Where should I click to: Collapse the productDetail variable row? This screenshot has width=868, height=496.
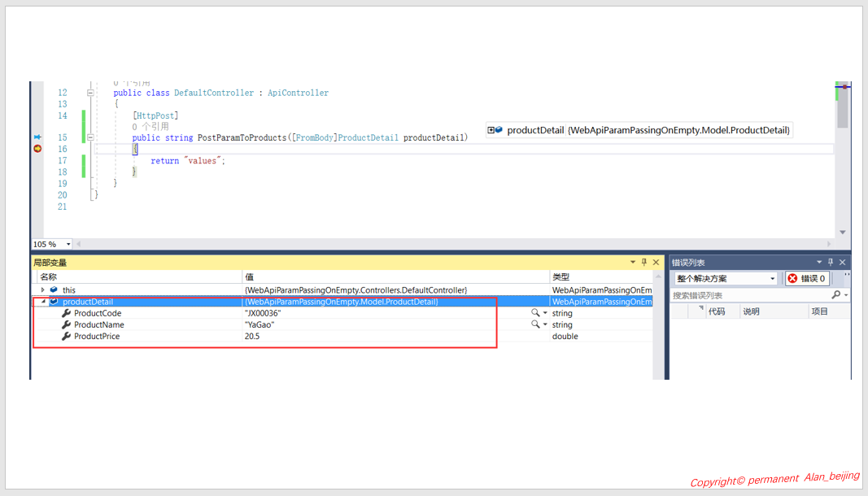point(42,302)
